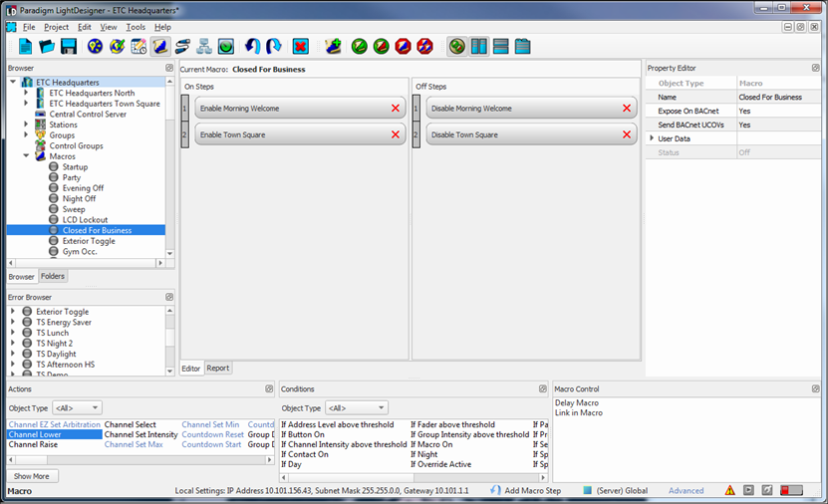Click the red X delete toolbar icon
Image resolution: width=828 pixels, height=504 pixels.
(301, 47)
